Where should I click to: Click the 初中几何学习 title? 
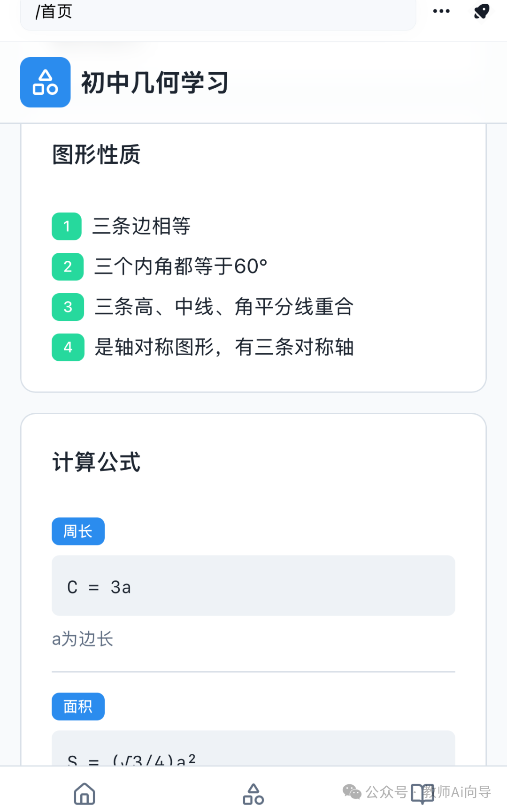point(155,83)
